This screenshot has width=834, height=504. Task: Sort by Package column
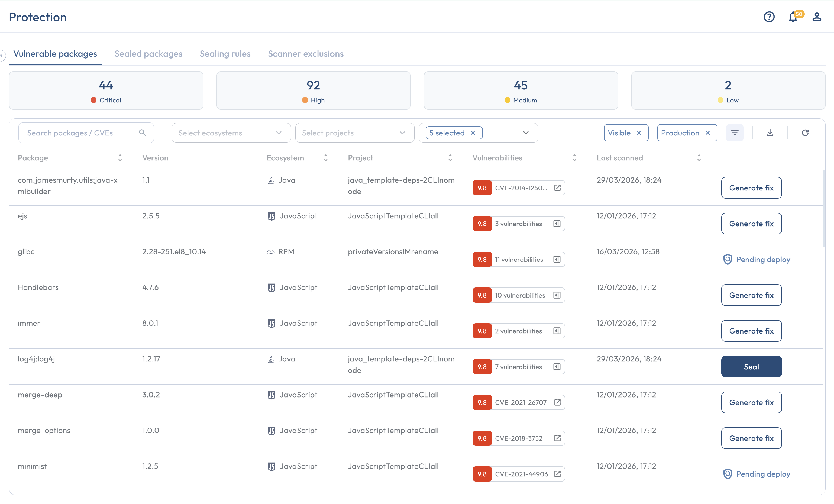click(120, 158)
